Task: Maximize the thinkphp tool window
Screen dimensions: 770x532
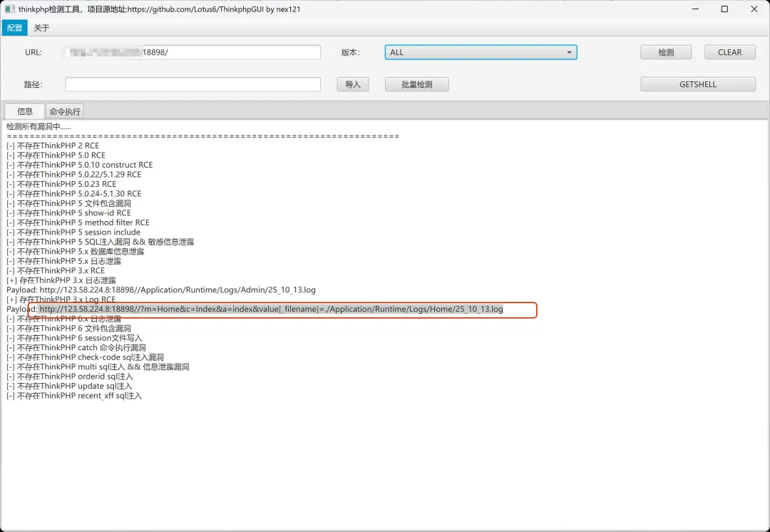Action: click(x=724, y=9)
